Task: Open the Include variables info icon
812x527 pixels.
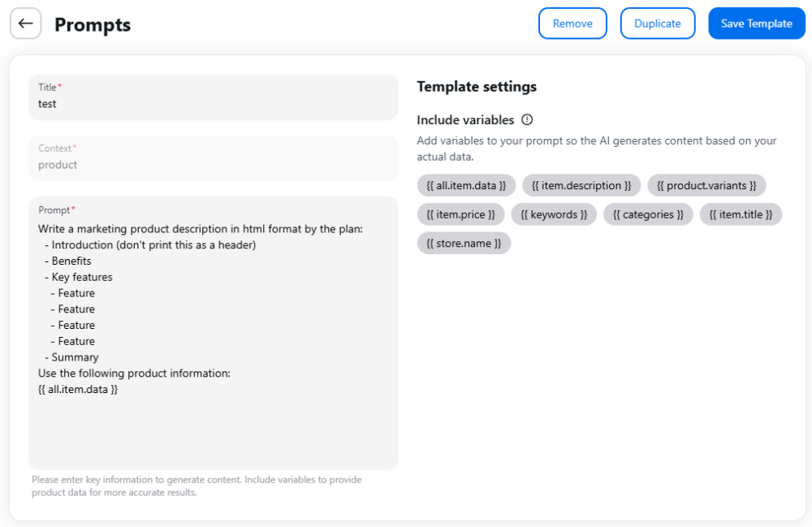Action: 527,119
